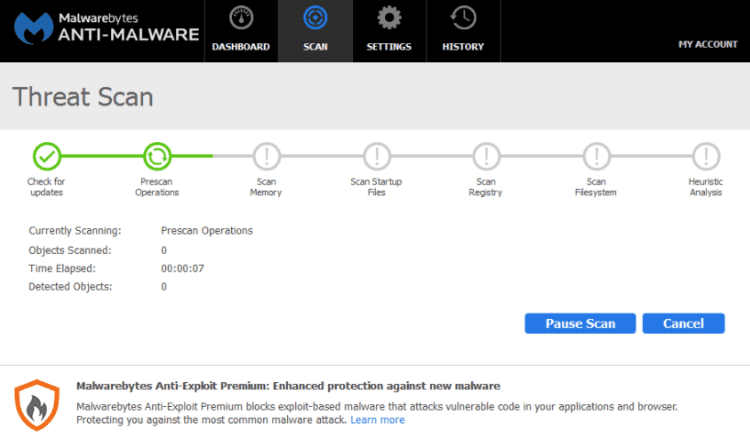Click the Scan Registry step icon

pyautogui.click(x=486, y=156)
